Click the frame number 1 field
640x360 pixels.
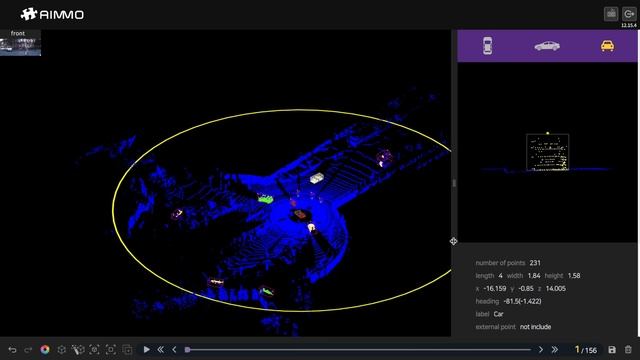coord(577,349)
